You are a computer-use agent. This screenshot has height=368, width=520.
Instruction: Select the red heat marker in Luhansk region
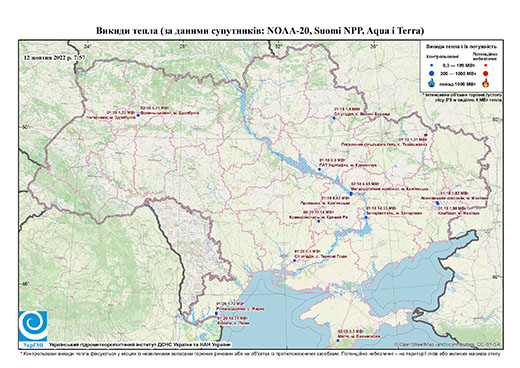click(425, 135)
